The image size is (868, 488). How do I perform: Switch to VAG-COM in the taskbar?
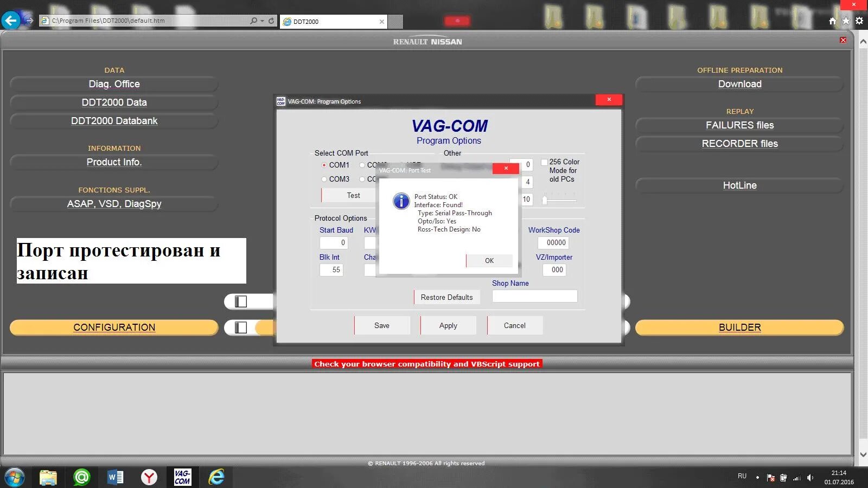click(182, 477)
